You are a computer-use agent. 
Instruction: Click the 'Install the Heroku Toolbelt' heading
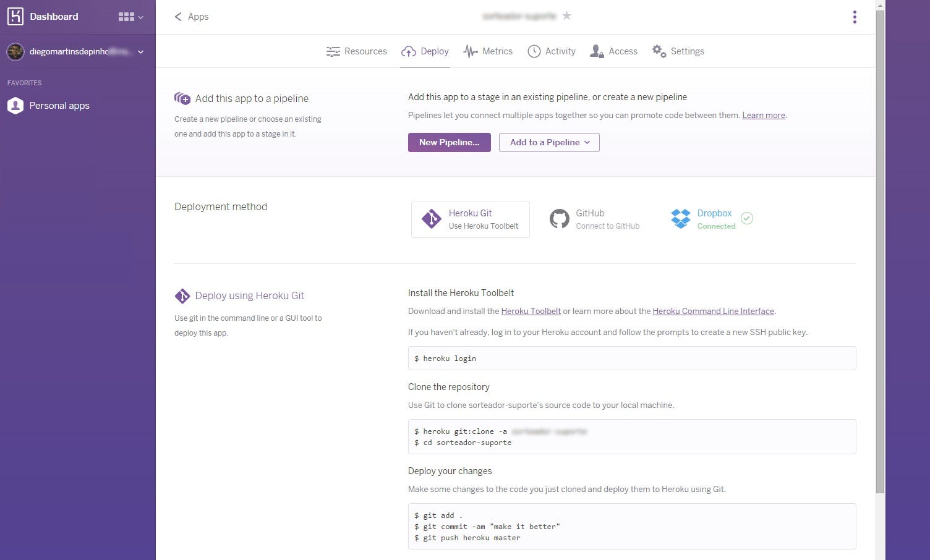[461, 293]
